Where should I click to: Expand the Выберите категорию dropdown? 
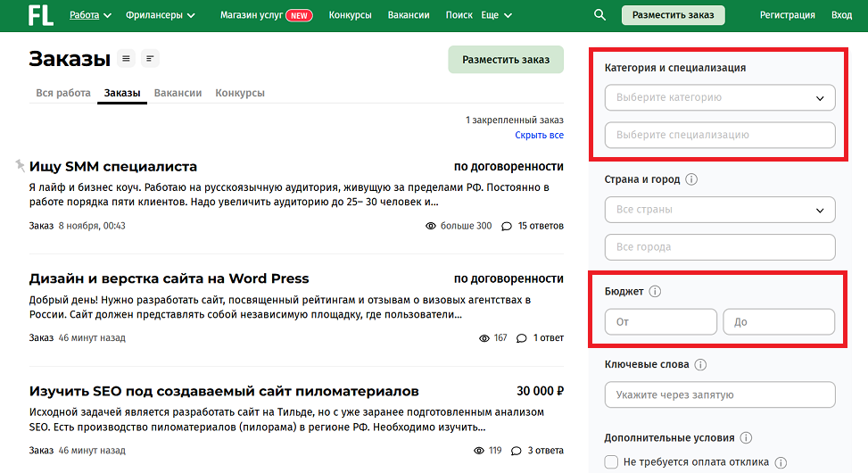click(720, 98)
